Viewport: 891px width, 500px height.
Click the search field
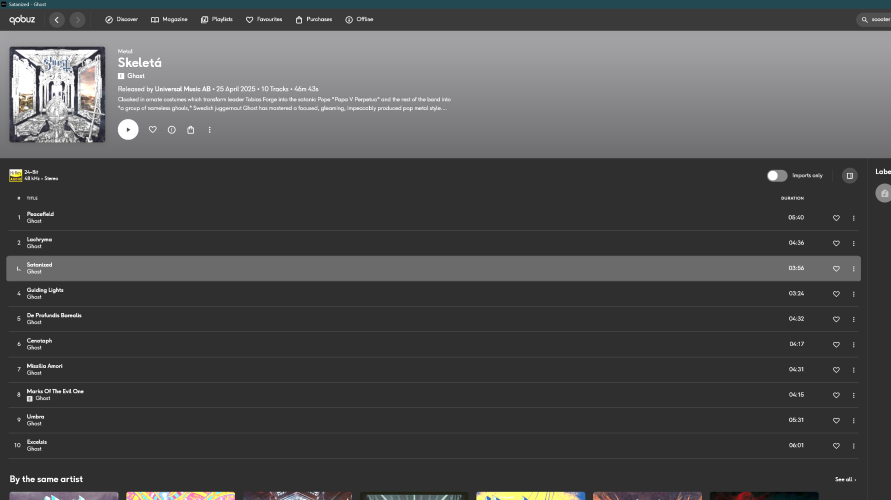pyautogui.click(x=875, y=19)
